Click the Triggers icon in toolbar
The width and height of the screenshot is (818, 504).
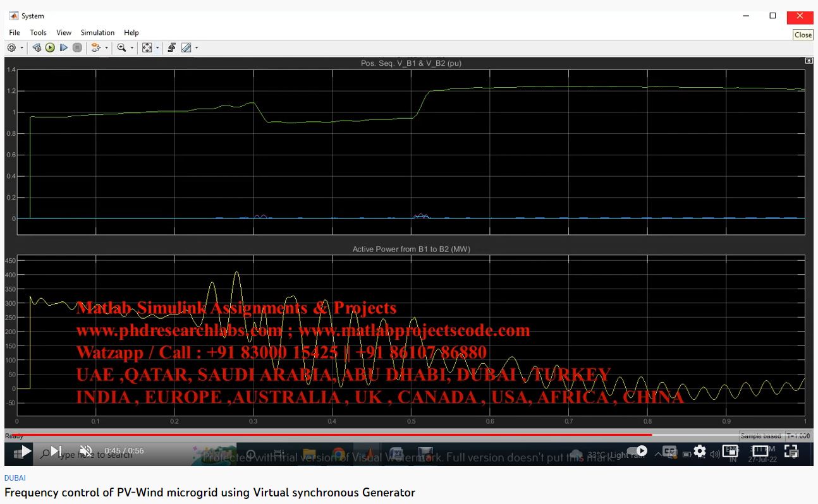[172, 48]
